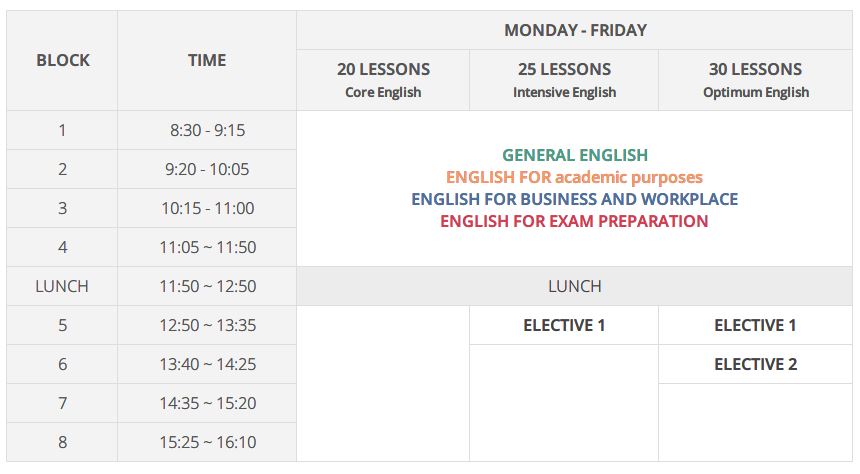Select the green GENERAL ENGLISH text
This screenshot has height=474, width=860.
pos(575,155)
